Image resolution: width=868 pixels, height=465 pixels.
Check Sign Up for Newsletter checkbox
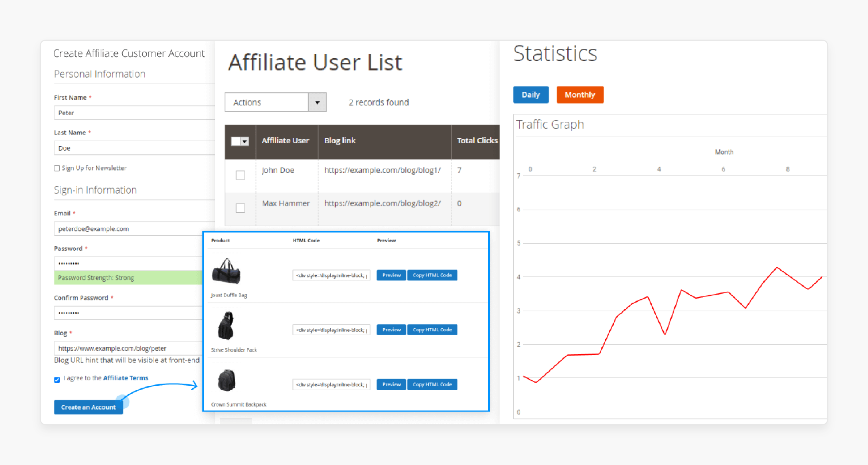pyautogui.click(x=54, y=167)
